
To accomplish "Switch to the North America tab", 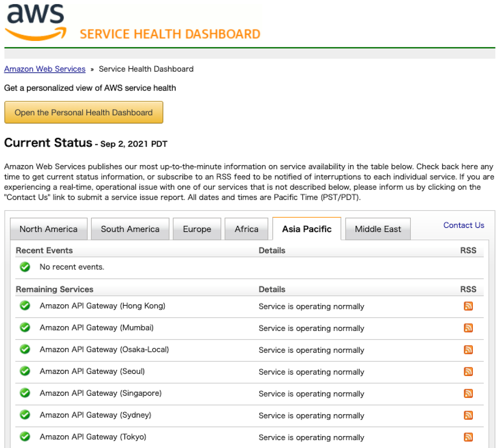I will pos(48,229).
